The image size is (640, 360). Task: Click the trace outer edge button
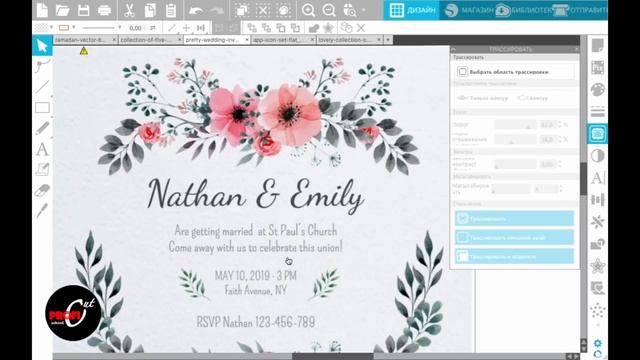pos(514,238)
